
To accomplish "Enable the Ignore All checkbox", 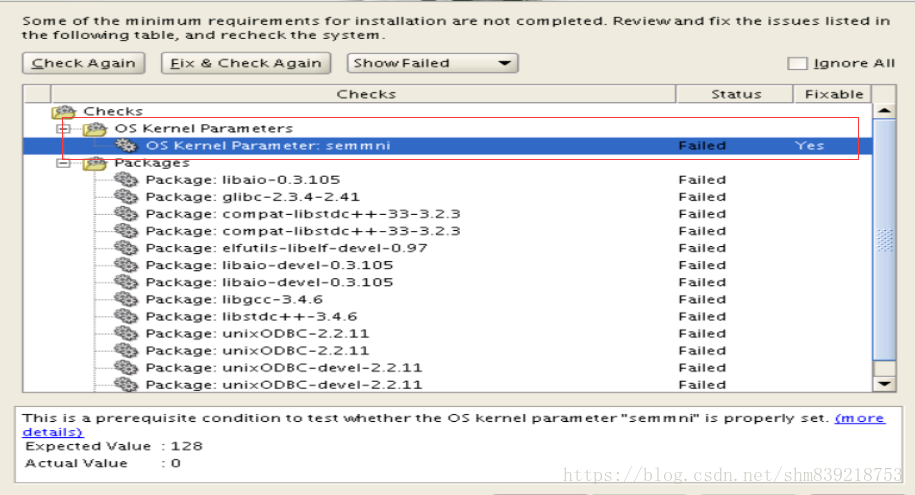I will (x=797, y=63).
